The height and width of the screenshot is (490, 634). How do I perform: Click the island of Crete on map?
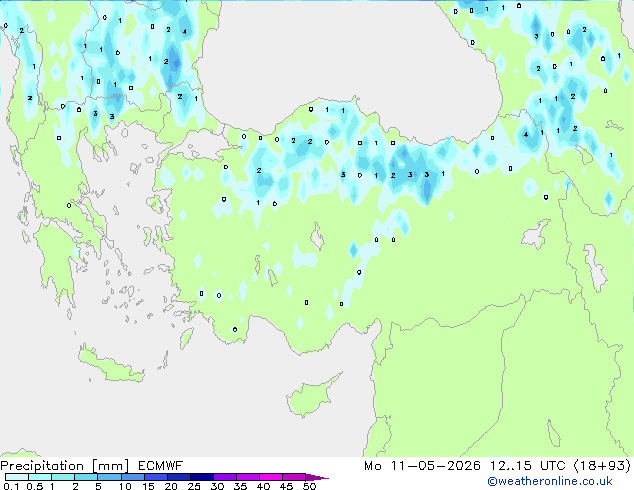(109, 366)
